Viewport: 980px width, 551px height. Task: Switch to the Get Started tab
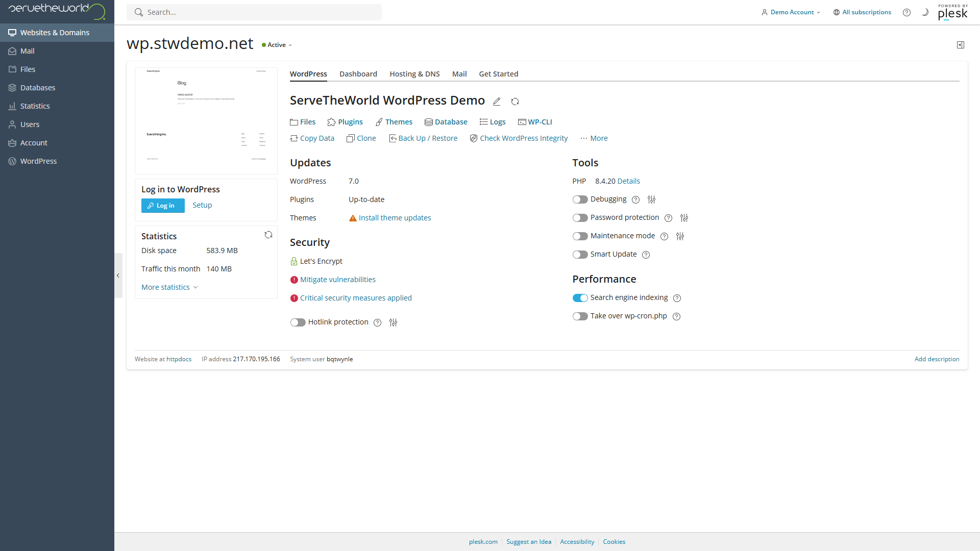pyautogui.click(x=498, y=74)
